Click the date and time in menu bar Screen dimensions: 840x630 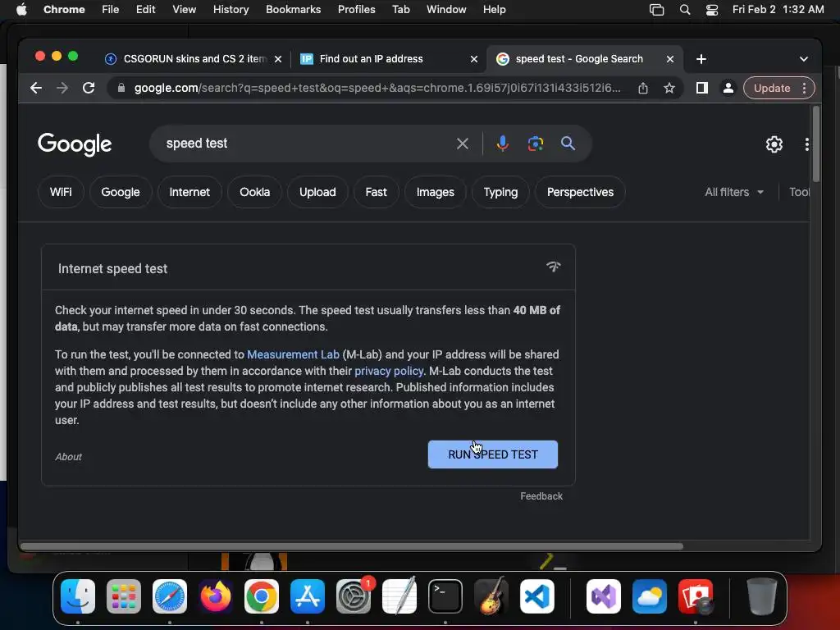pyautogui.click(x=778, y=10)
